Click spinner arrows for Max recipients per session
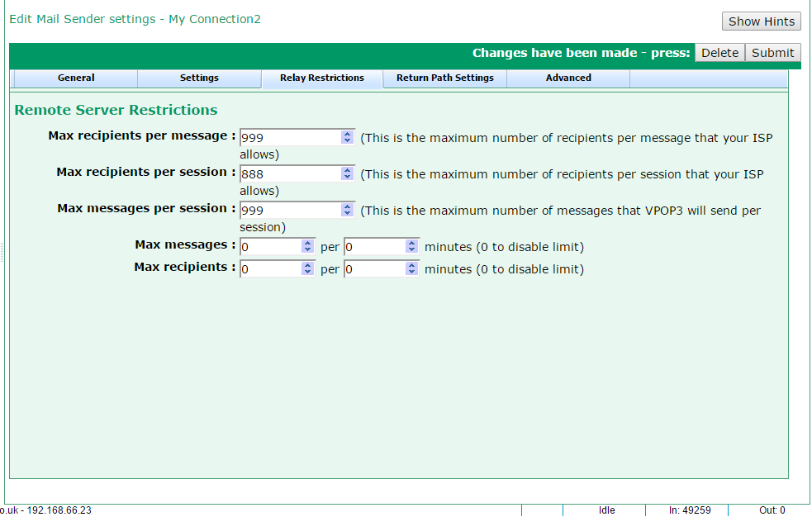Screen dimensions: 812x517 click(x=347, y=174)
